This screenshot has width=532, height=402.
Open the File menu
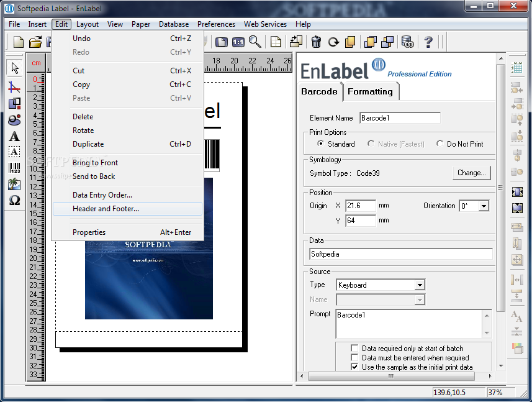[x=14, y=24]
